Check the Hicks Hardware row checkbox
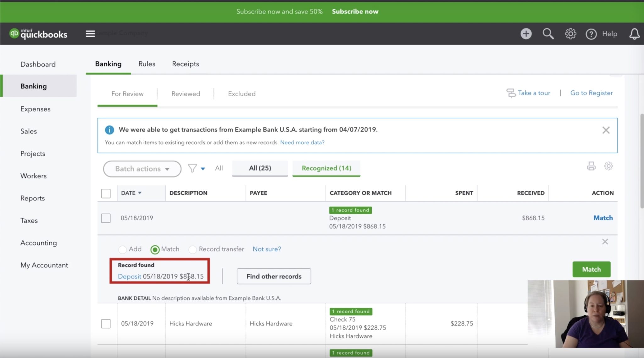The height and width of the screenshot is (358, 644). (106, 323)
